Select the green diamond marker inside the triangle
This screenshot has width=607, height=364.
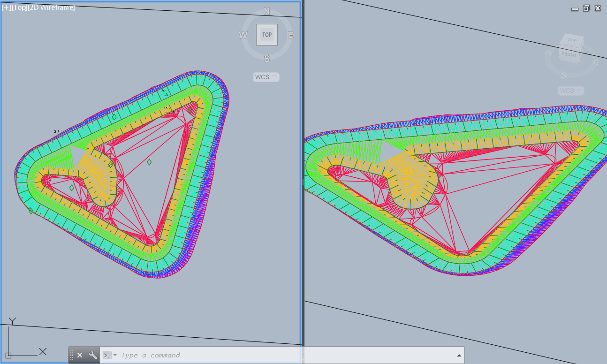point(149,163)
